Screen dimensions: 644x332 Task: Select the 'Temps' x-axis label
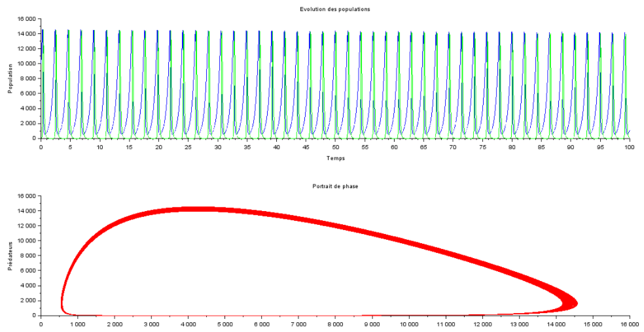pos(334,158)
